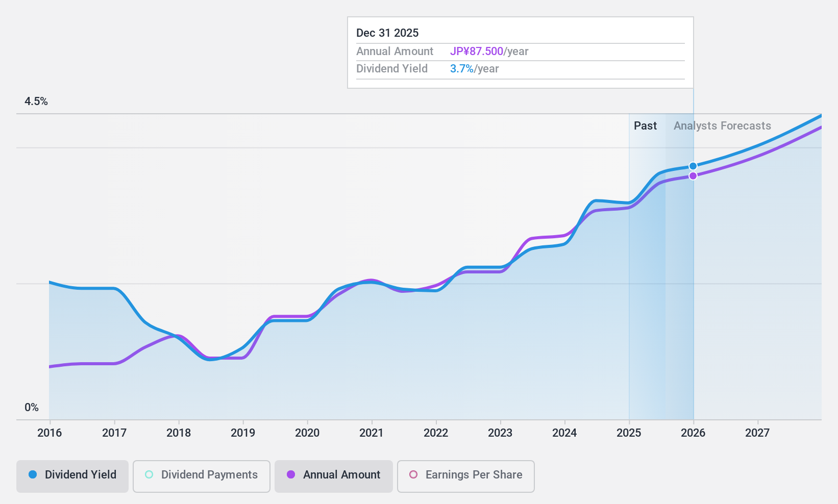Toggle the Dividend Yield series
This screenshot has height=504, width=838.
point(72,476)
